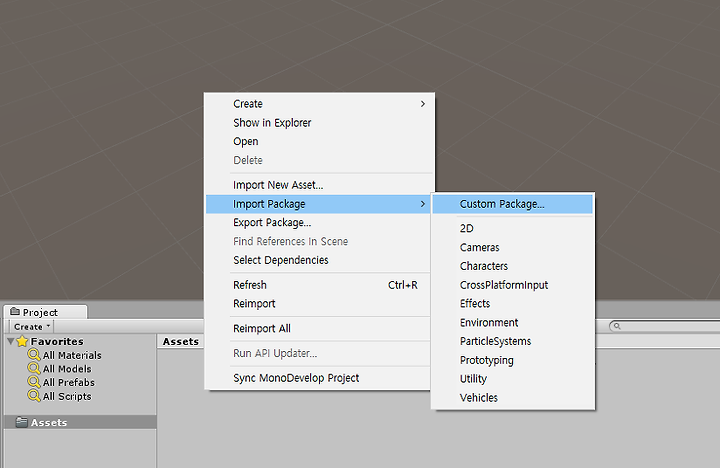
Task: Select the Assets folder in tree
Action: [80, 422]
